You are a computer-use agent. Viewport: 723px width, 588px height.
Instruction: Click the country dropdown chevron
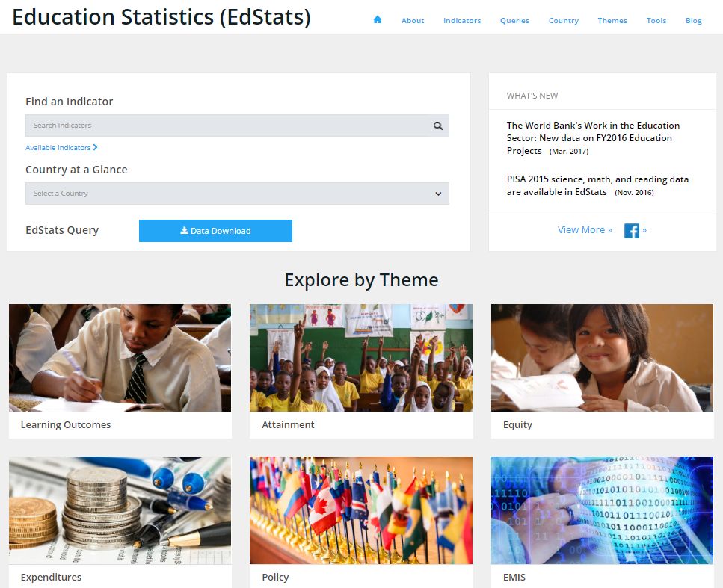point(439,193)
